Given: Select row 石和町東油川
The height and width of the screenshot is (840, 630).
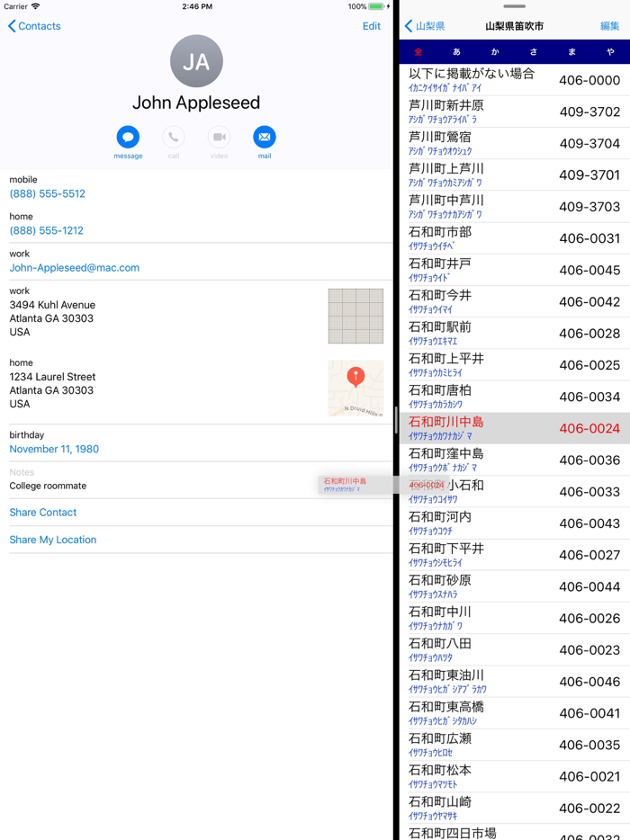Looking at the screenshot, I should pos(515,680).
